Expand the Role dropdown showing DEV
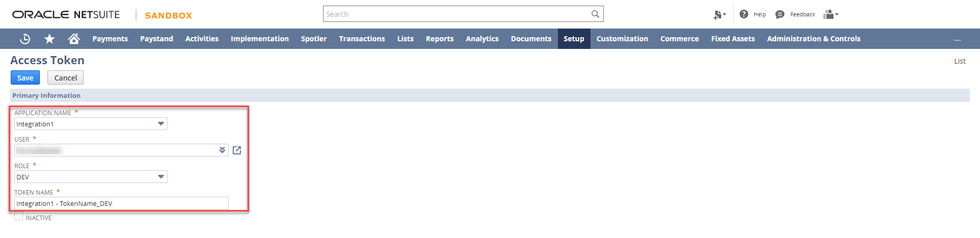This screenshot has height=238, width=980. point(161,177)
